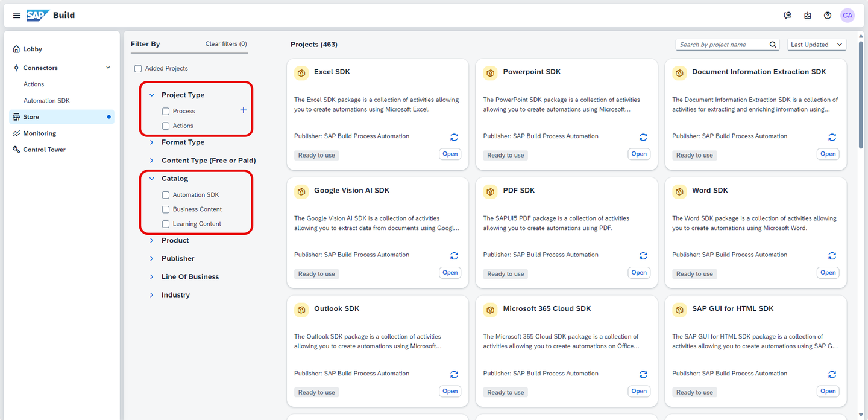Click the plus icon next to Process

pos(244,110)
